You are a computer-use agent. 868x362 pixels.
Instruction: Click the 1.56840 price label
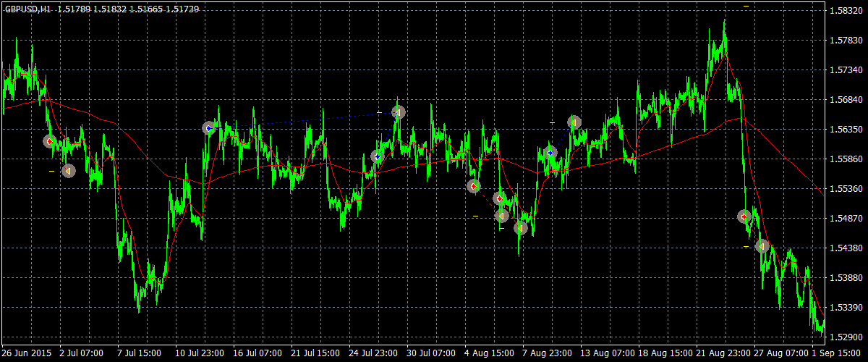847,100
